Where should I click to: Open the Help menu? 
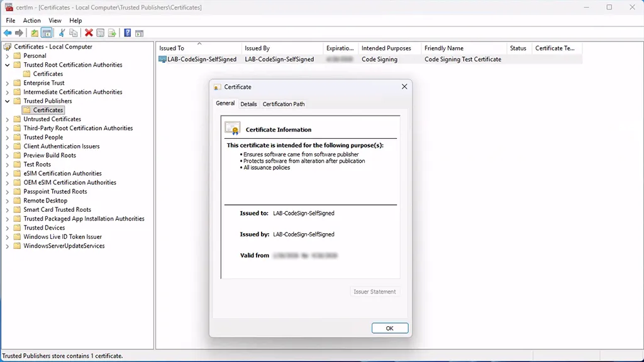[75, 21]
